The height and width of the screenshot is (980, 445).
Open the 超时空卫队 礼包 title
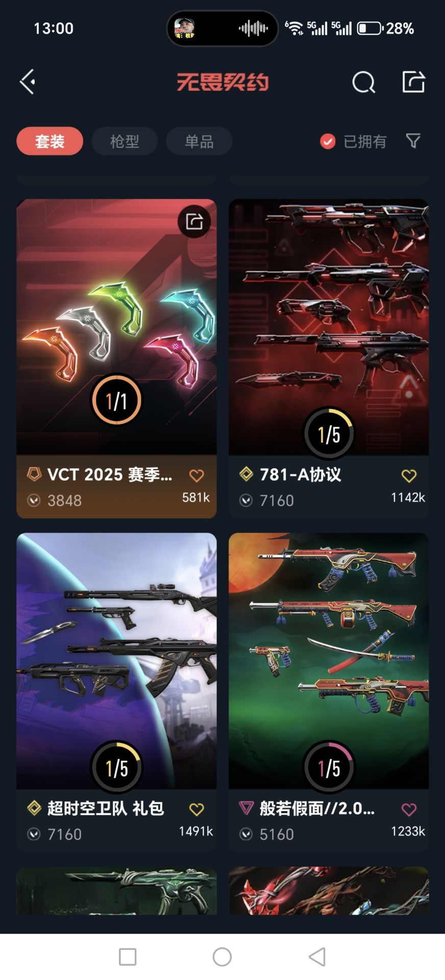pyautogui.click(x=106, y=808)
